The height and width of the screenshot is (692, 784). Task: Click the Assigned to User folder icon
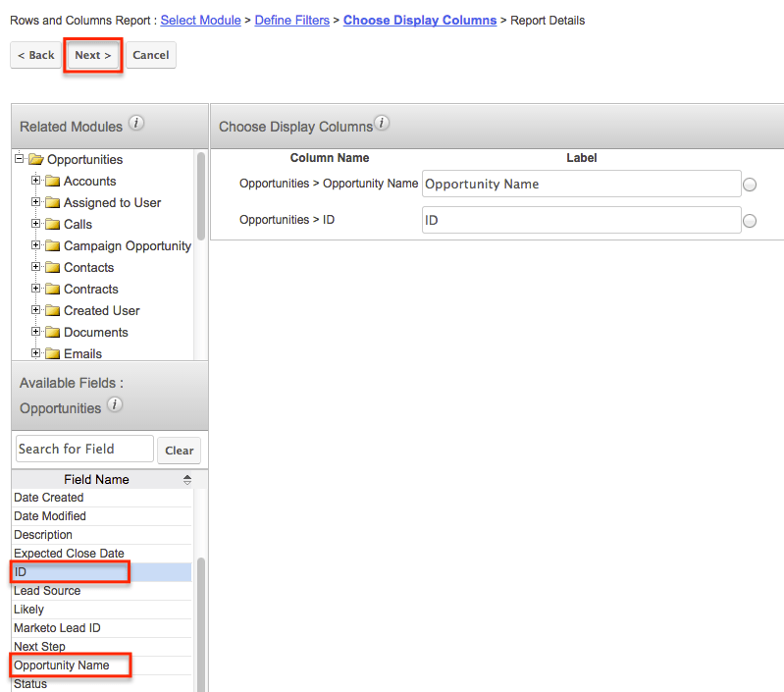click(53, 202)
